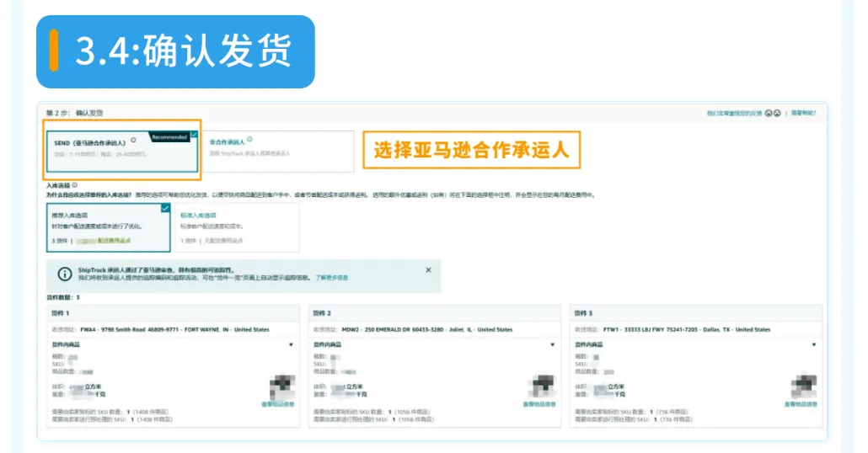868x453 pixels.
Task: Click the FTW1 Dallas address text
Action: tap(687, 330)
